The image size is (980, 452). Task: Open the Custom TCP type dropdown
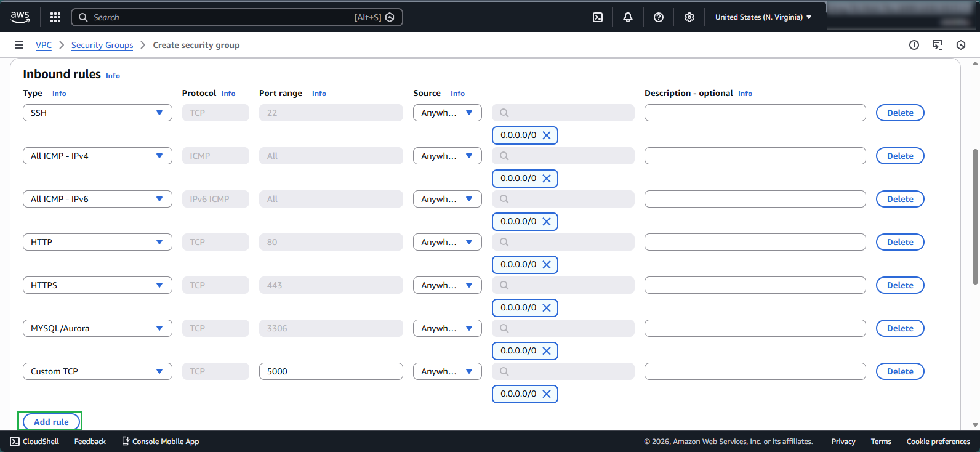click(97, 371)
